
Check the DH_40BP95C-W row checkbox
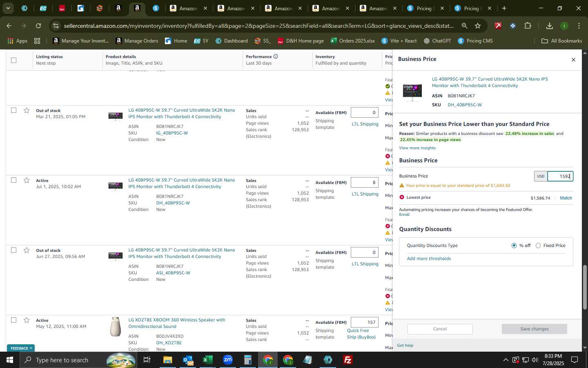click(13, 180)
